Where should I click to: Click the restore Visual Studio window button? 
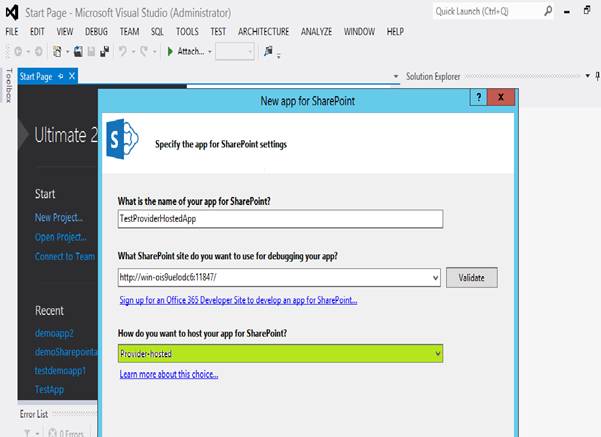(587, 10)
